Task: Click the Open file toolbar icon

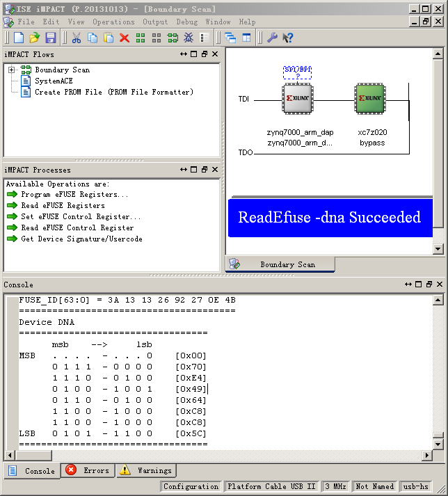Action: tap(35, 38)
